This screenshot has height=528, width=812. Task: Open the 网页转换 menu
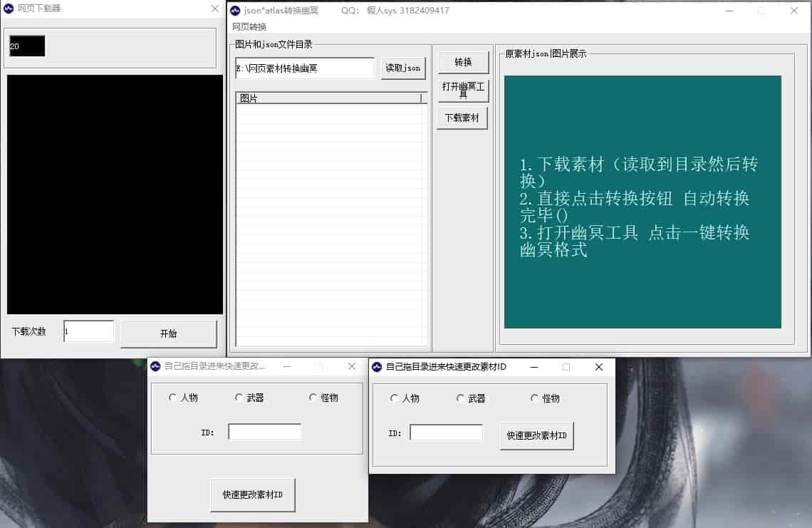249,27
